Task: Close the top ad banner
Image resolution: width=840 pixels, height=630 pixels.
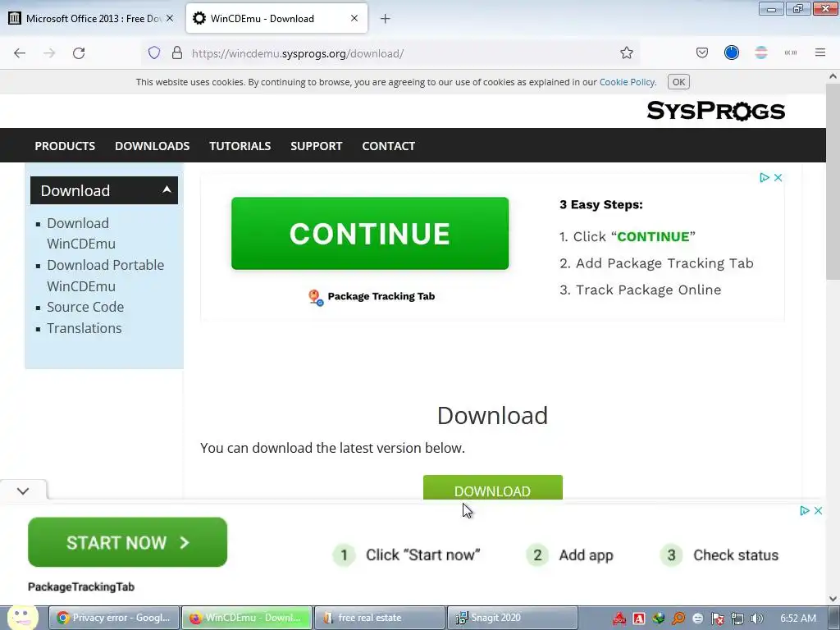Action: tap(778, 177)
